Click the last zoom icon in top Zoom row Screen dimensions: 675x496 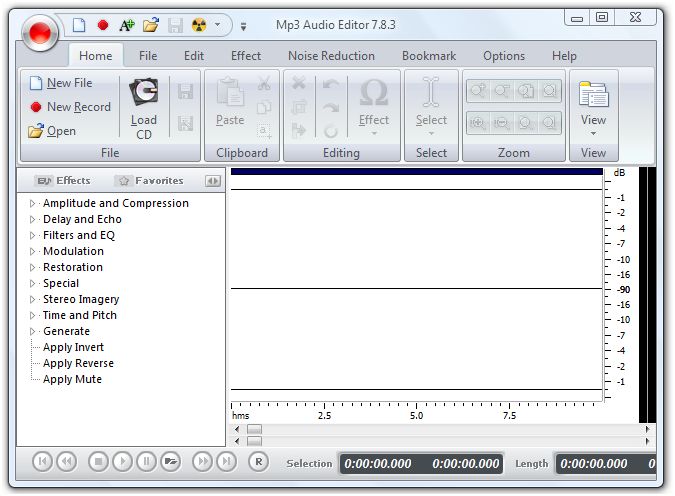(549, 91)
